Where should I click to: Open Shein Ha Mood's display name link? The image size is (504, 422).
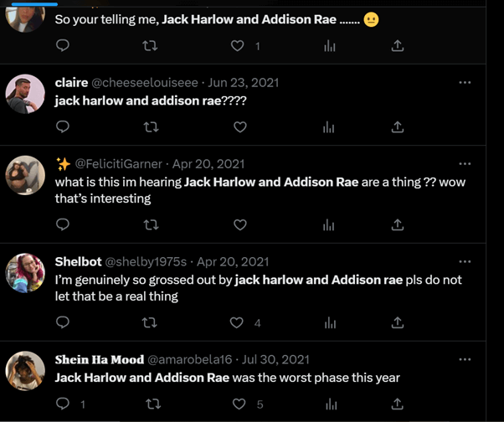coord(100,359)
